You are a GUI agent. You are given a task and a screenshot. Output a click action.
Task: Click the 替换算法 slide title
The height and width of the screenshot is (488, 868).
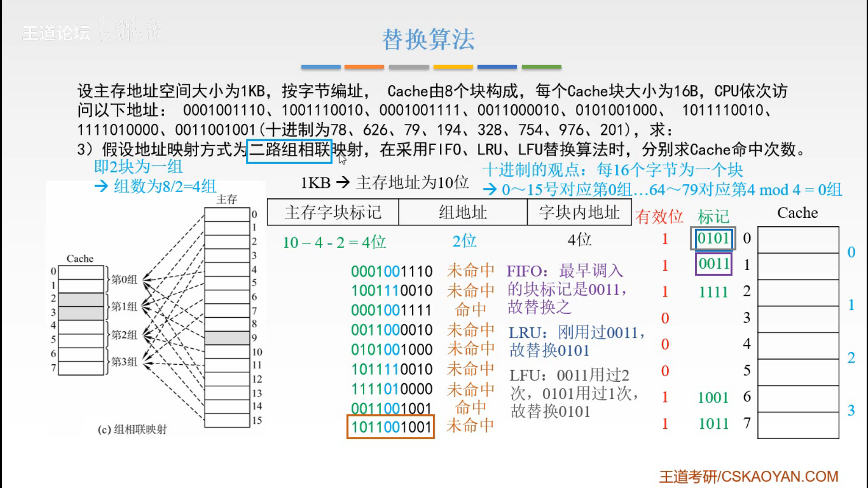pos(428,39)
